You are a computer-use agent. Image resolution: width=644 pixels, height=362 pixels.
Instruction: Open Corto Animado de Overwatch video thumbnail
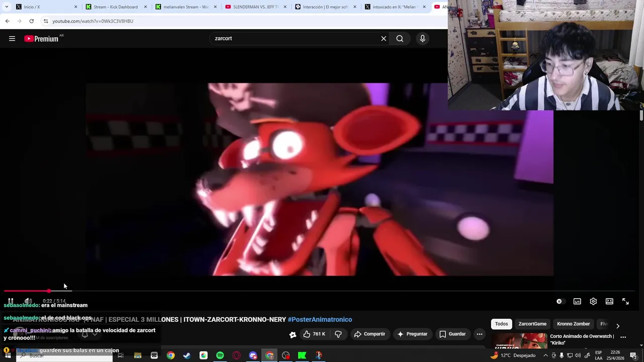pyautogui.click(x=519, y=340)
